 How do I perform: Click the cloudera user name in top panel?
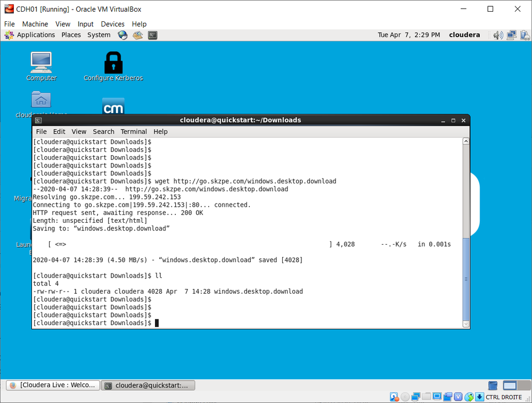tap(464, 35)
